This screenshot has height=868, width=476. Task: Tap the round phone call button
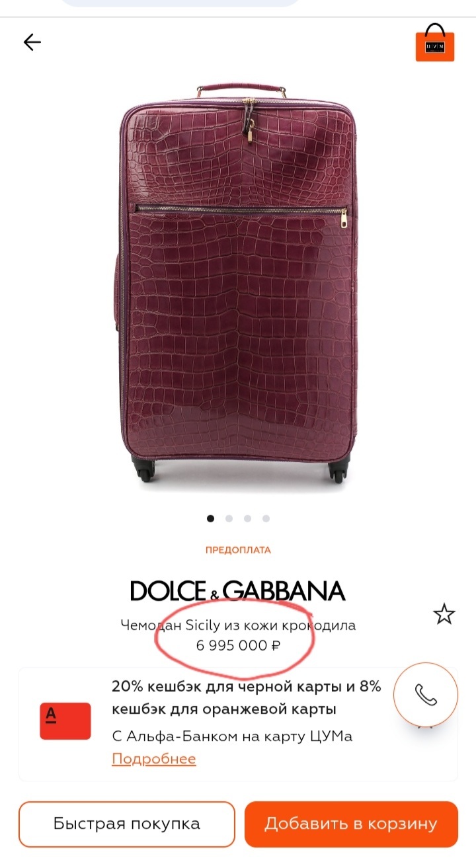[x=426, y=695]
